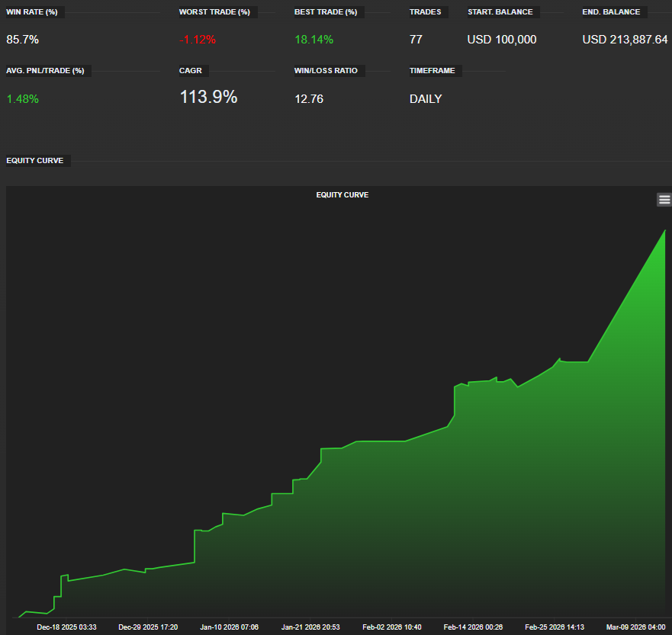Click the TIMEFRAME label
The image size is (672, 635).
tap(432, 71)
